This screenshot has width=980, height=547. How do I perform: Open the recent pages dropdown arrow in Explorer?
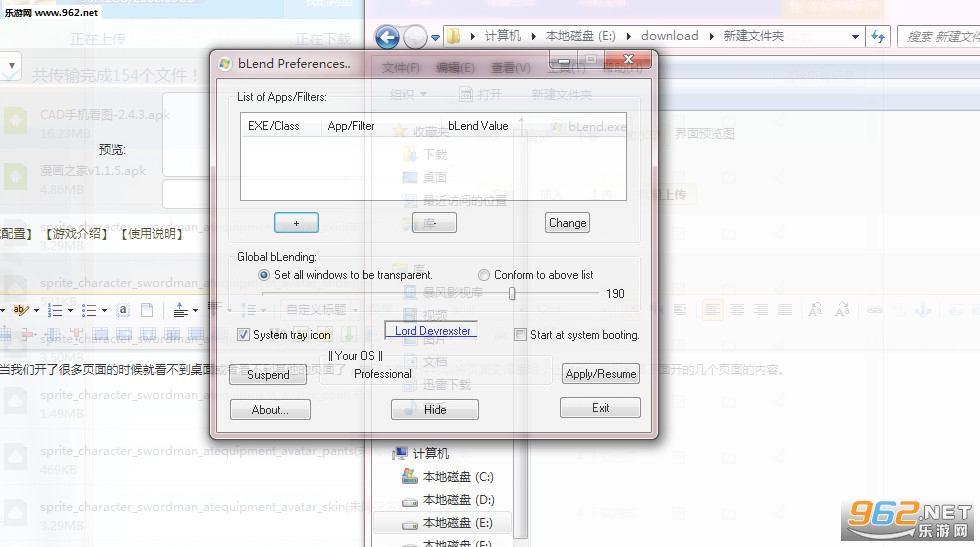click(436, 38)
